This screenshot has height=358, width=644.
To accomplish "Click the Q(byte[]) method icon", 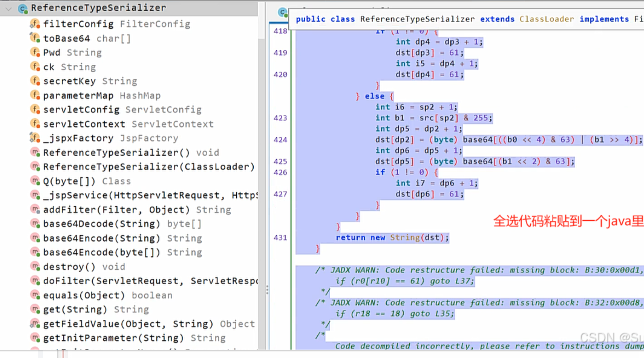I will pyautogui.click(x=35, y=181).
